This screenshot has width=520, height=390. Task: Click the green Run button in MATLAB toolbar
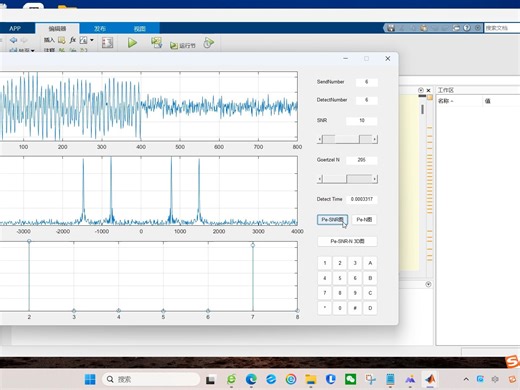coord(132,43)
